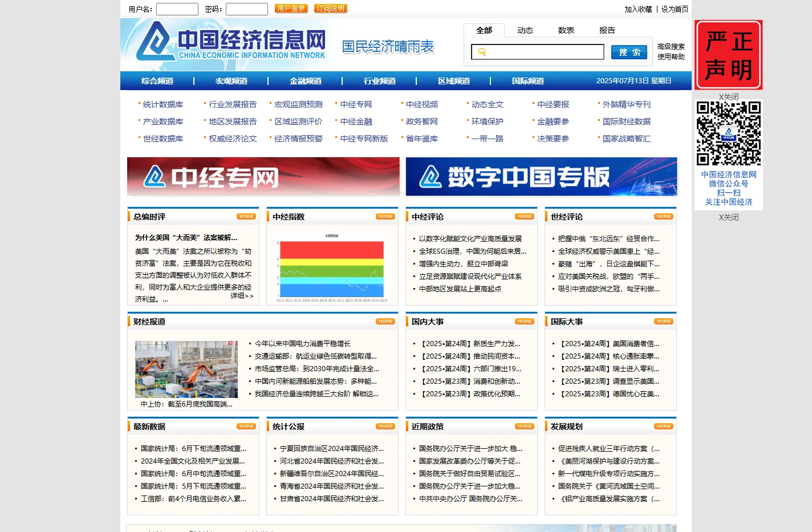Select the 报告 search tab
This screenshot has width=812, height=532.
point(607,30)
